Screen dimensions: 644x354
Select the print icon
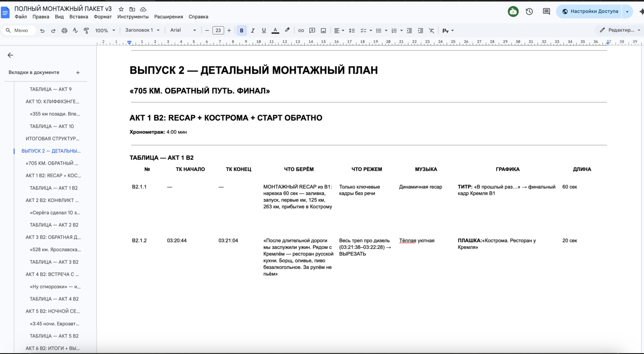coord(64,30)
